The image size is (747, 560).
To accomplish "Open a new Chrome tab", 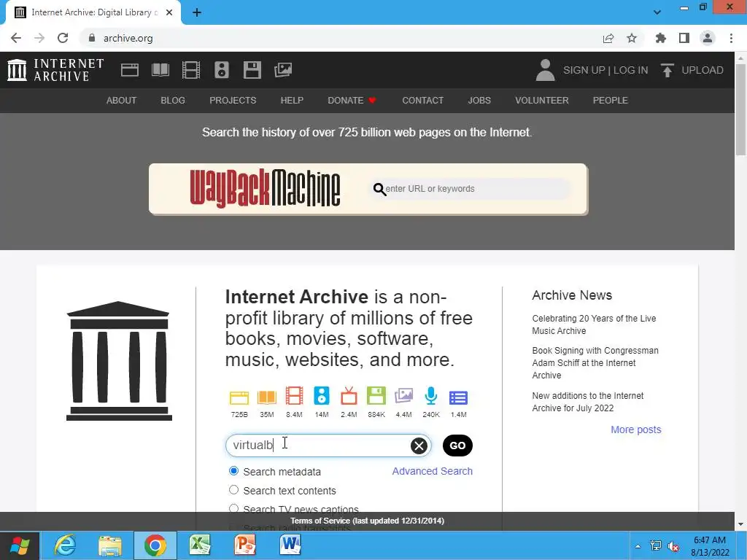I will [197, 12].
